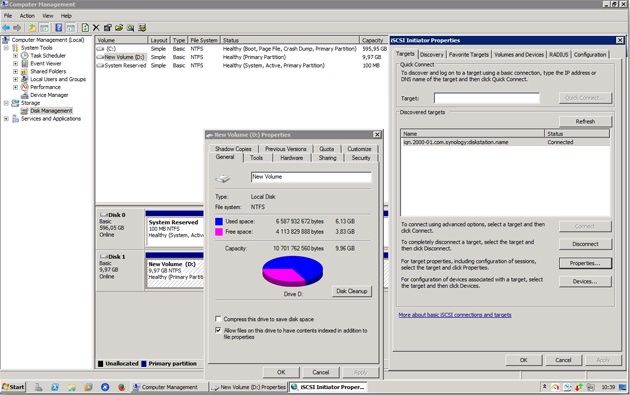Click the Disk 0 drive icon
This screenshot has width=630, height=395.
click(103, 215)
